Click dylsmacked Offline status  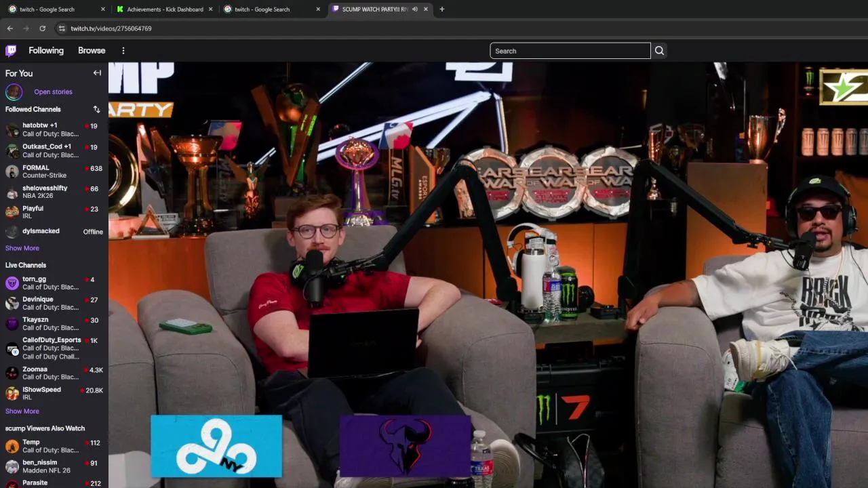pos(93,232)
